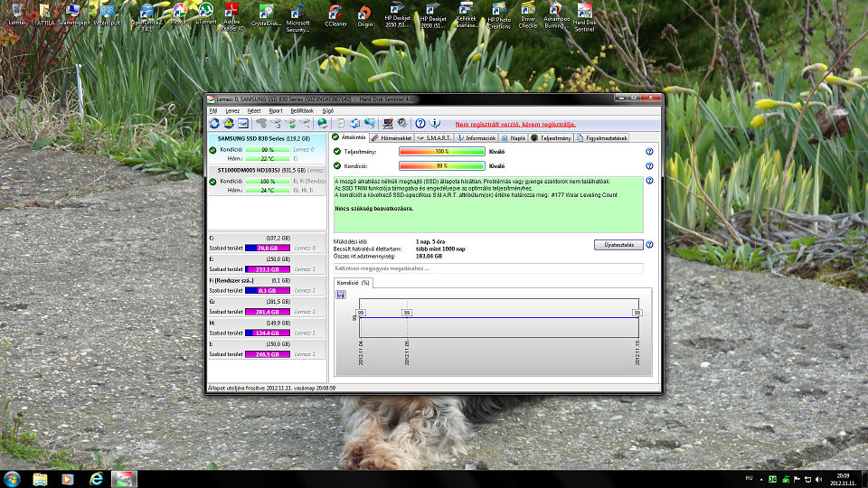The image size is (868, 488).
Task: Click H: free space bar 124,4 GB
Action: [x=268, y=333]
